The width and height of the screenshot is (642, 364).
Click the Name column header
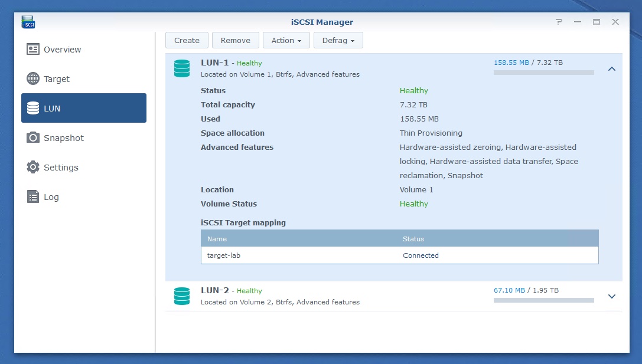click(x=217, y=239)
